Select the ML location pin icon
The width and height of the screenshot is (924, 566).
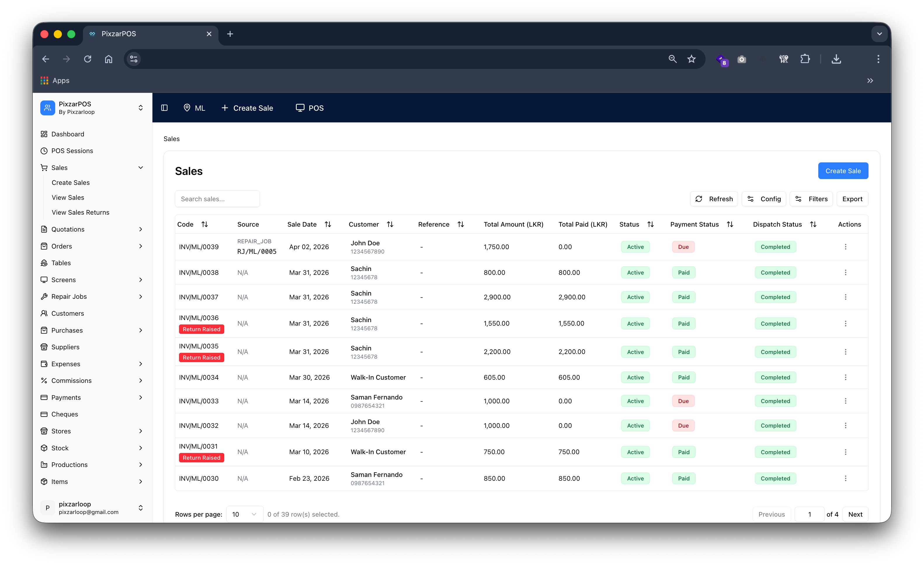[187, 108]
